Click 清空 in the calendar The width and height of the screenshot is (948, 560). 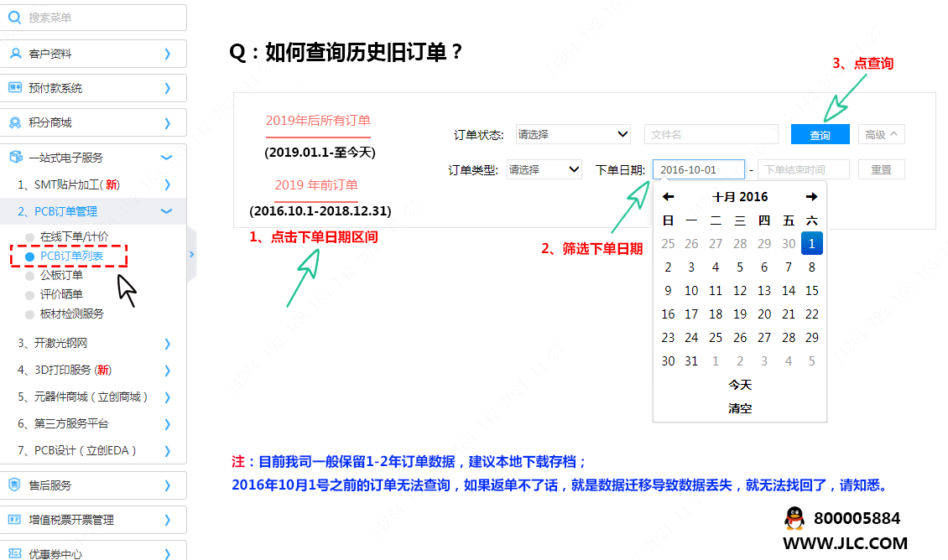pyautogui.click(x=740, y=408)
